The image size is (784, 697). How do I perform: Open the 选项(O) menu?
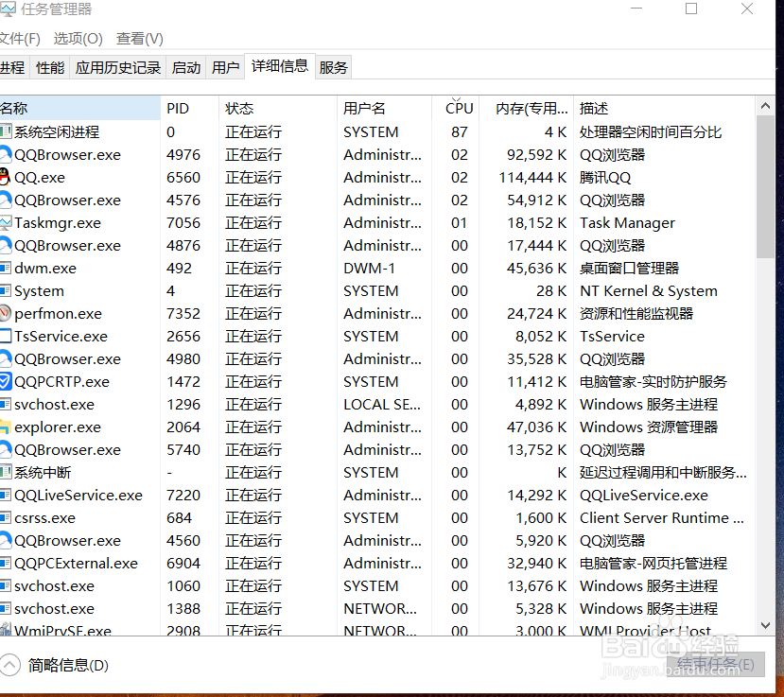pyautogui.click(x=76, y=39)
